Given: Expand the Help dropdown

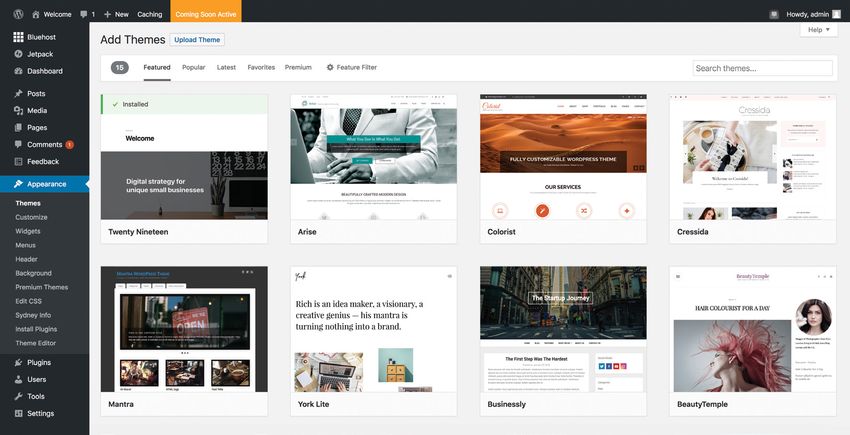Looking at the screenshot, I should [819, 30].
